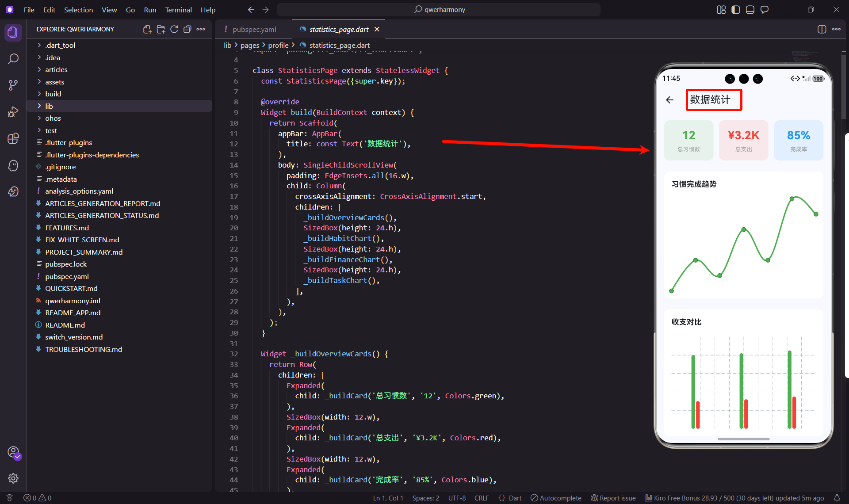Screen dimensions: 849x504
Task: Toggle primary side bar visibility
Action: pos(735,10)
